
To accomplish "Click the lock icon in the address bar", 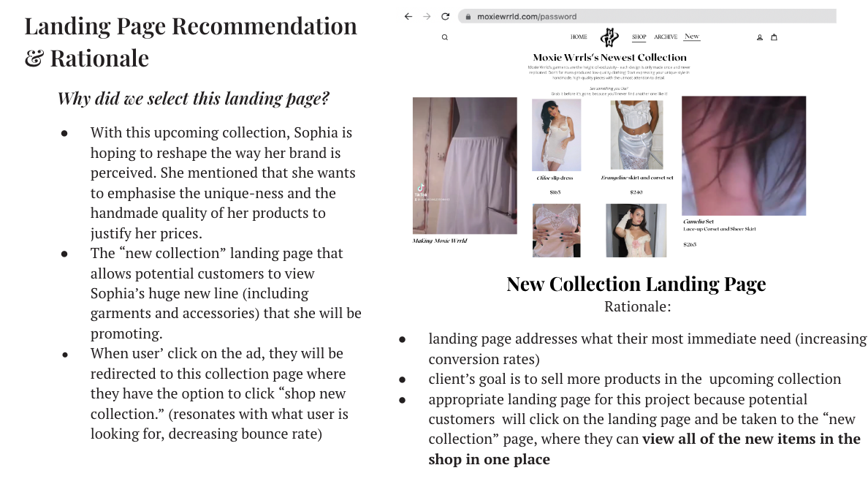I will coord(468,17).
